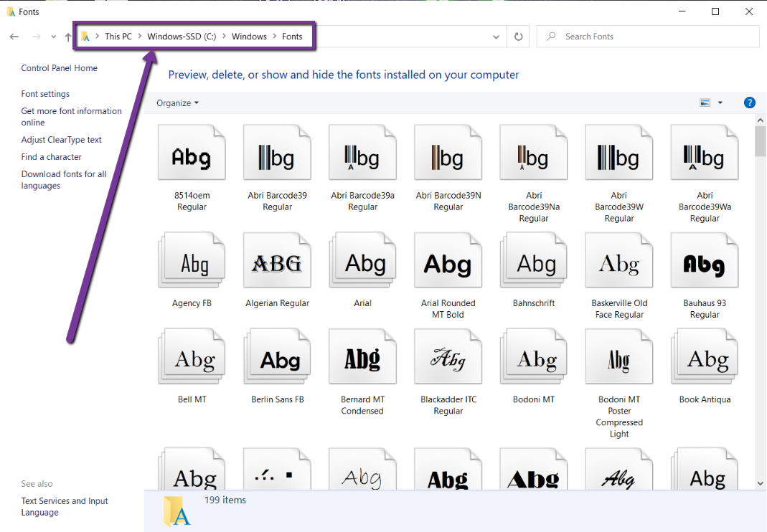Click Windows in the breadcrumb path
Screen dimensions: 767x532
tap(249, 37)
